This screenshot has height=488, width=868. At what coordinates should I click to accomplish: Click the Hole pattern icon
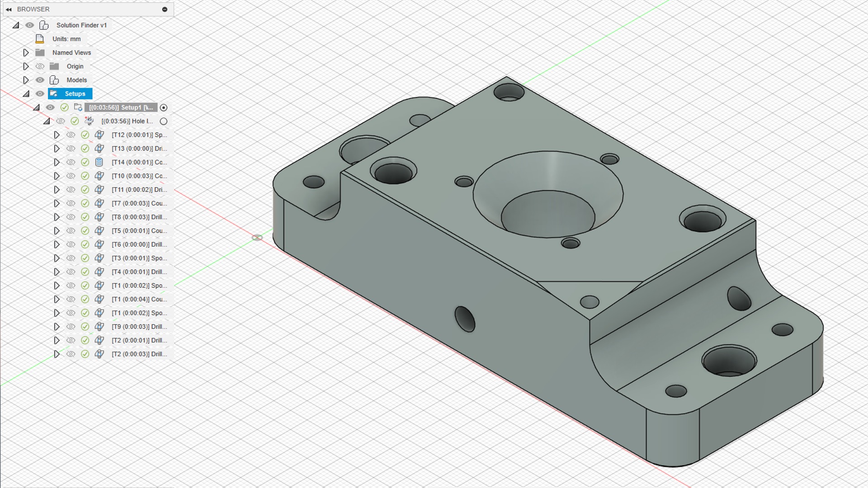click(89, 121)
